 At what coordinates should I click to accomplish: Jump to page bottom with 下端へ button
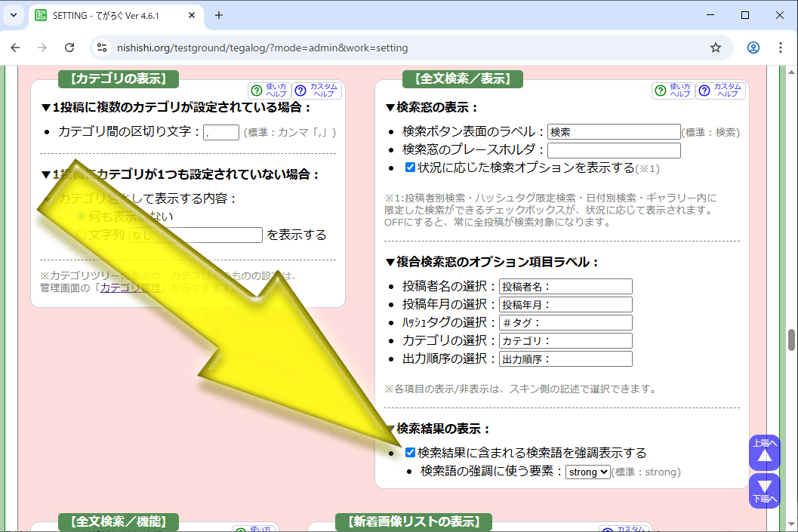764,490
